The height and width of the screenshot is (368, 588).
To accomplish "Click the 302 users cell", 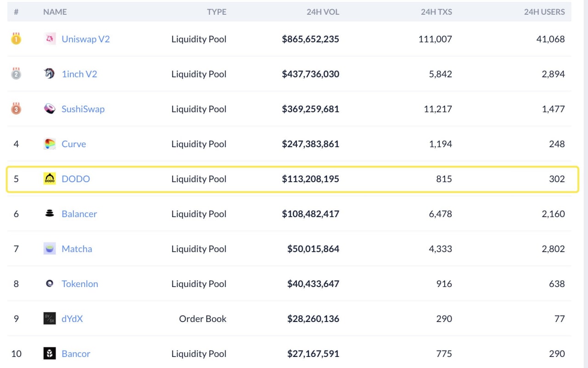I will (557, 179).
